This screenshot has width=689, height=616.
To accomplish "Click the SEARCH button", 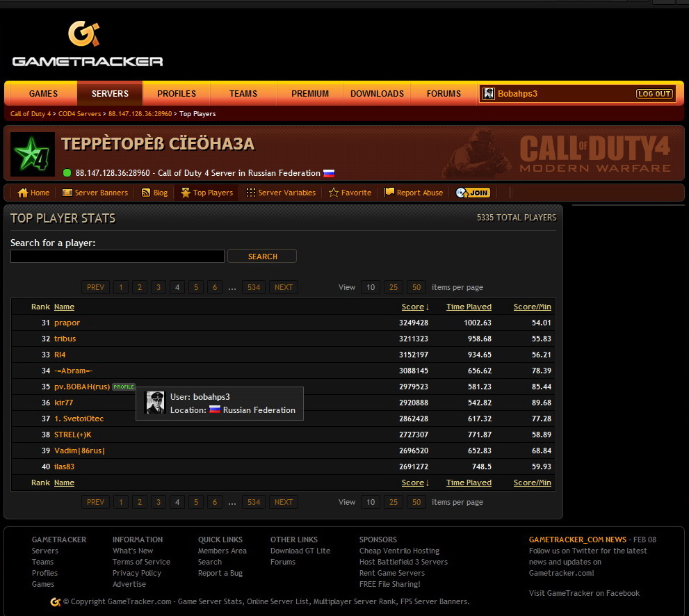I will click(x=262, y=257).
